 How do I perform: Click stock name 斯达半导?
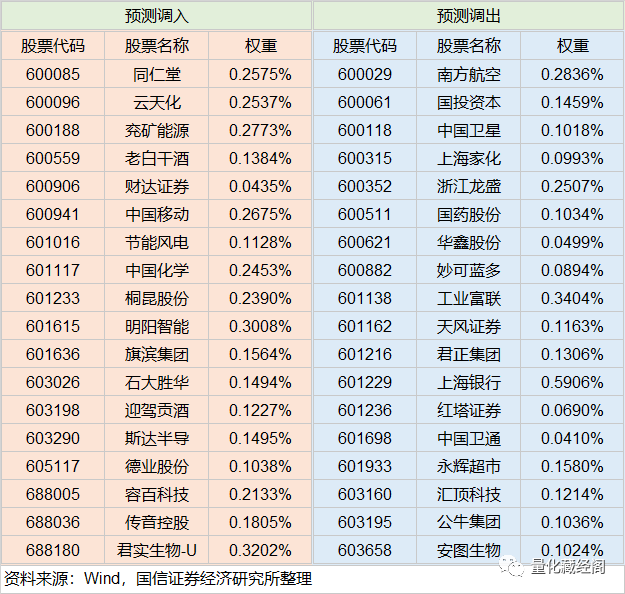coord(157,439)
